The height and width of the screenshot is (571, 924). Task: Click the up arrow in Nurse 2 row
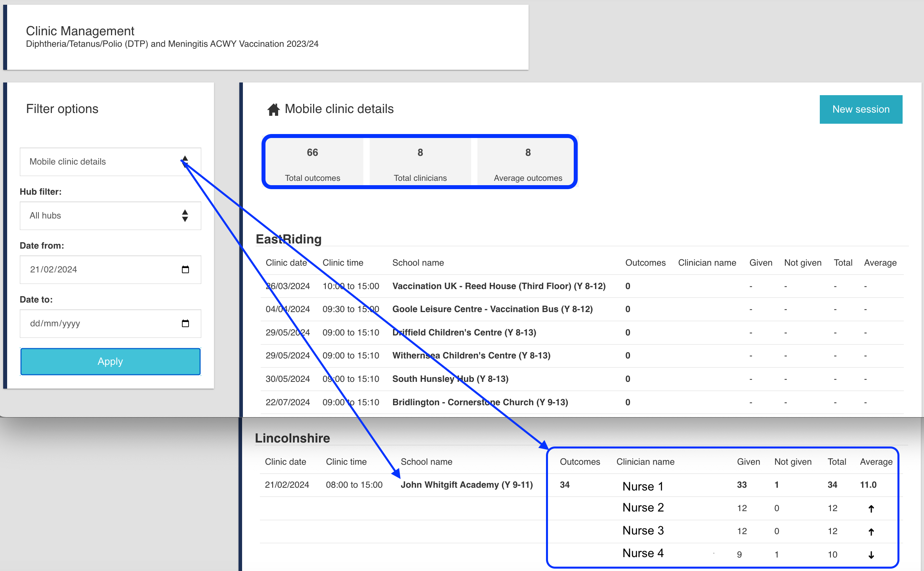[871, 509]
